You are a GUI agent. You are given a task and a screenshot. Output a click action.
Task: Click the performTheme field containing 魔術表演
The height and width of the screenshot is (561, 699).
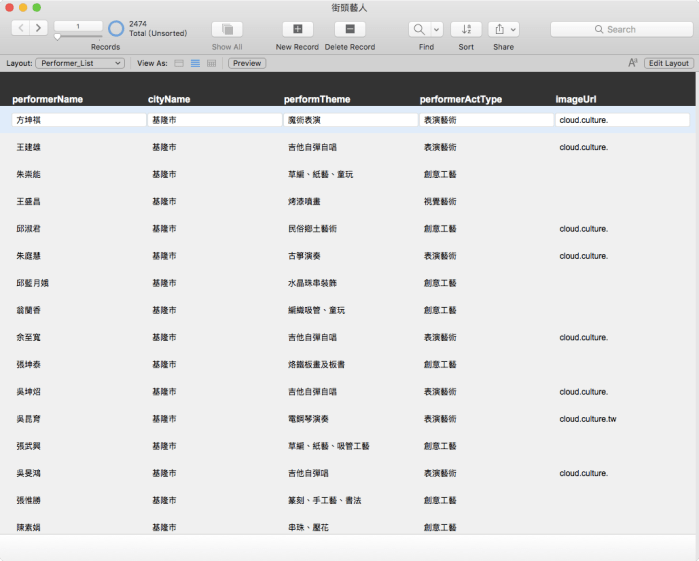(x=350, y=120)
